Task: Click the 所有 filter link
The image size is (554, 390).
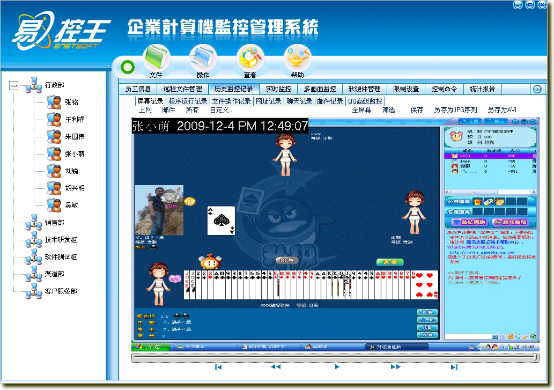Action: click(192, 110)
